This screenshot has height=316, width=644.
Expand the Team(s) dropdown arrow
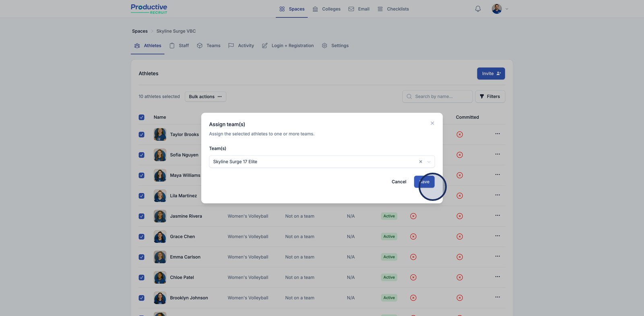coord(429,162)
